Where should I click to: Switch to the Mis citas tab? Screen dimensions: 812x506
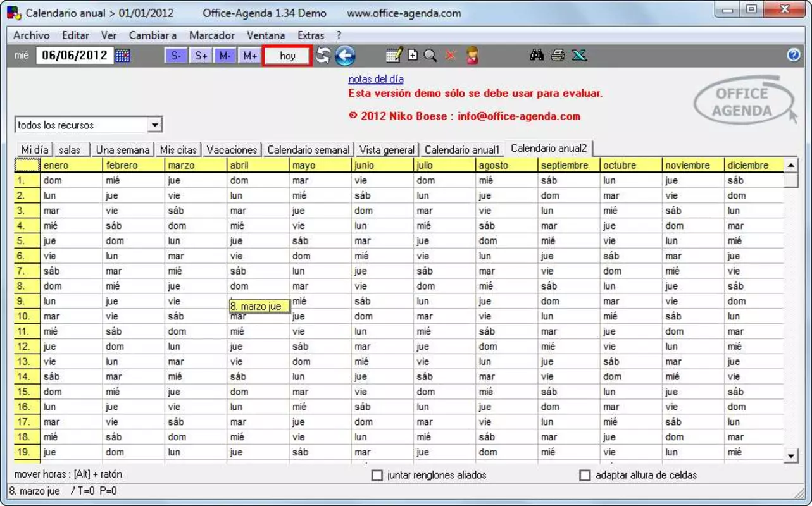(178, 150)
